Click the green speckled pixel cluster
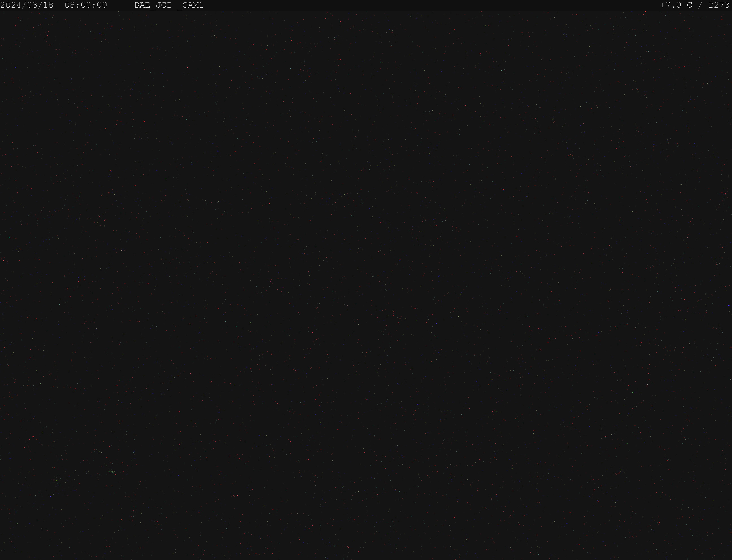The width and height of the screenshot is (732, 560). click(x=111, y=471)
